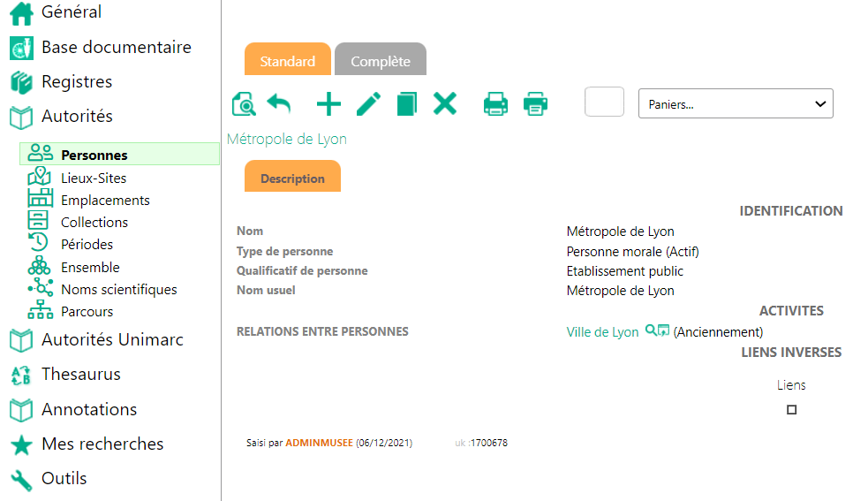Viewport: 868px width, 501px height.
Task: Click the Nom usuel label
Action: pyautogui.click(x=266, y=290)
